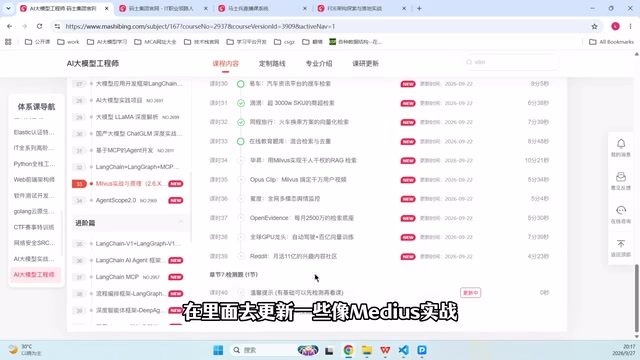Image resolution: width=640 pixels, height=360 pixels.
Task: Open the 'csgz' bookmark folder
Action: tap(284, 42)
